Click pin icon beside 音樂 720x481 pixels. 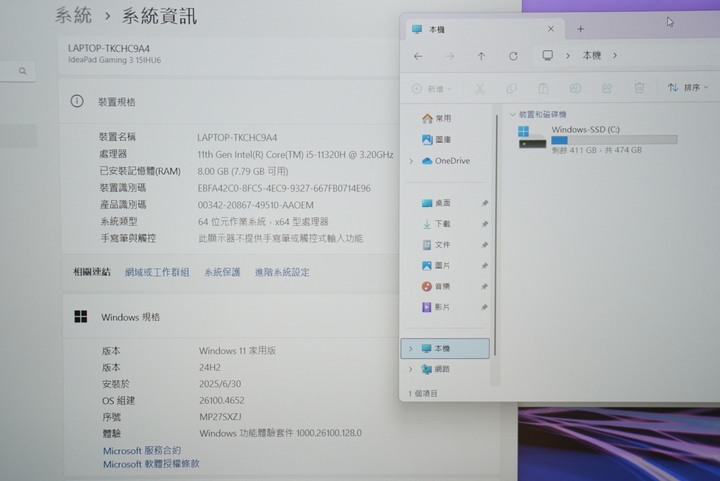click(x=484, y=286)
